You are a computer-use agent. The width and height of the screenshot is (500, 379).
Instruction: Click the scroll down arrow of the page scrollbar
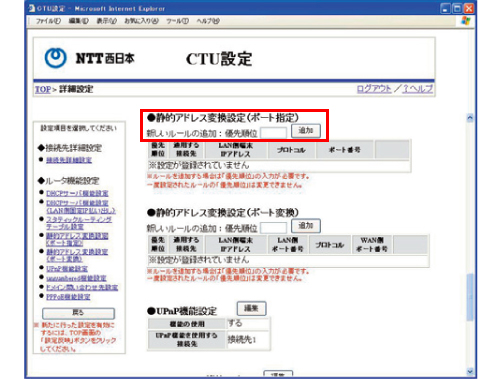click(470, 371)
